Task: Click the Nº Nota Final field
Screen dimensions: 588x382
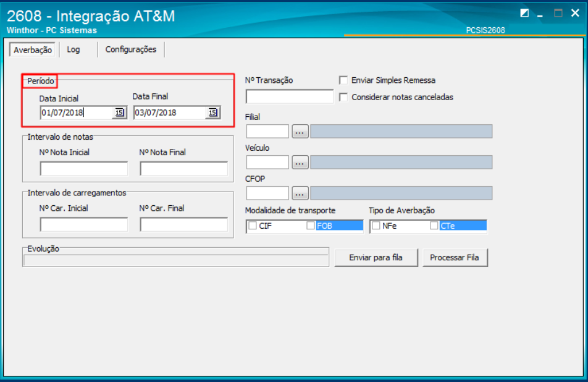Action: [x=184, y=169]
